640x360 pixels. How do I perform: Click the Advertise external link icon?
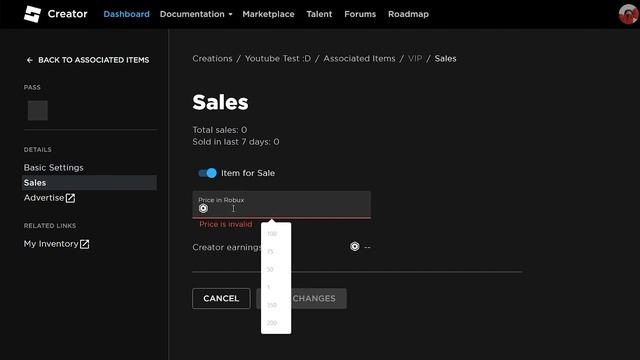[70, 198]
